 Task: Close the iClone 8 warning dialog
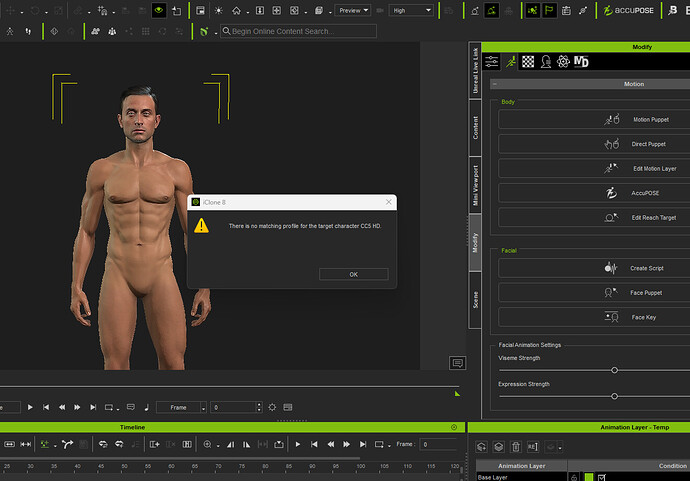pyautogui.click(x=388, y=202)
